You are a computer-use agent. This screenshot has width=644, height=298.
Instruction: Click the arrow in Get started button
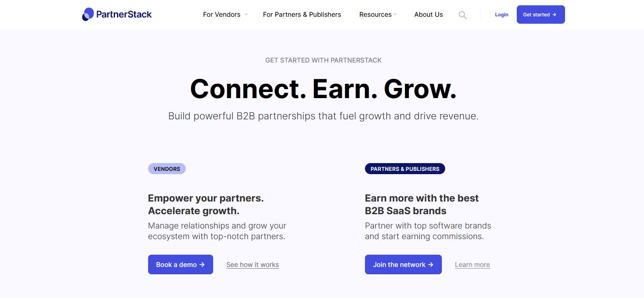554,15
